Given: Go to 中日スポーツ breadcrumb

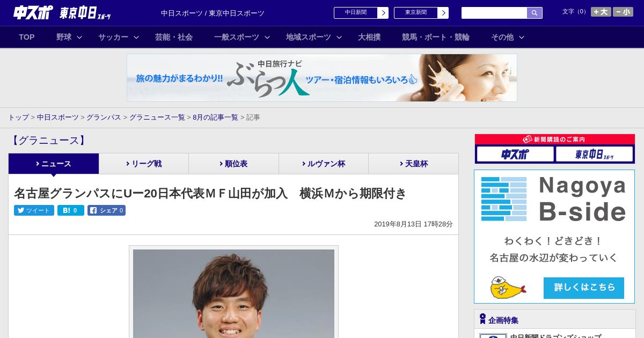Looking at the screenshot, I should coord(58,117).
